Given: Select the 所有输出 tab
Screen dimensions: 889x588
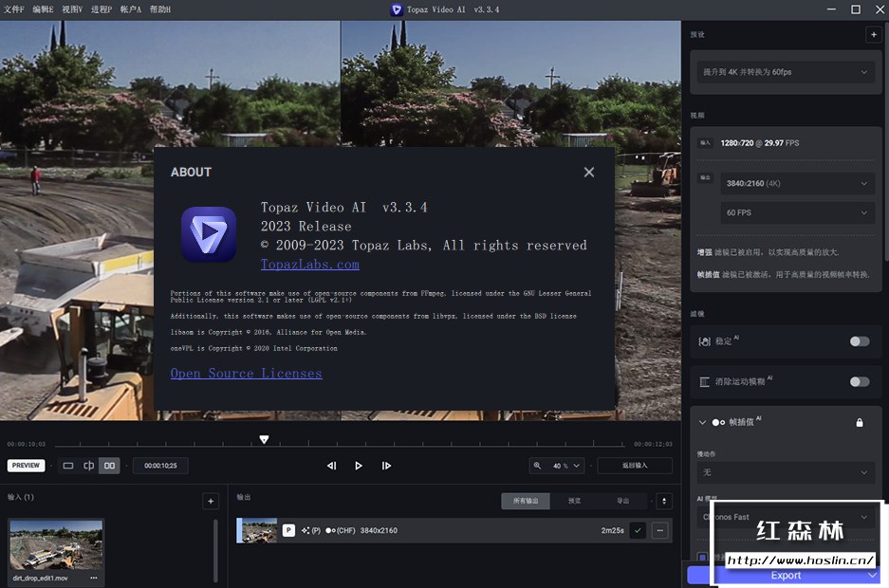Looking at the screenshot, I should point(526,501).
